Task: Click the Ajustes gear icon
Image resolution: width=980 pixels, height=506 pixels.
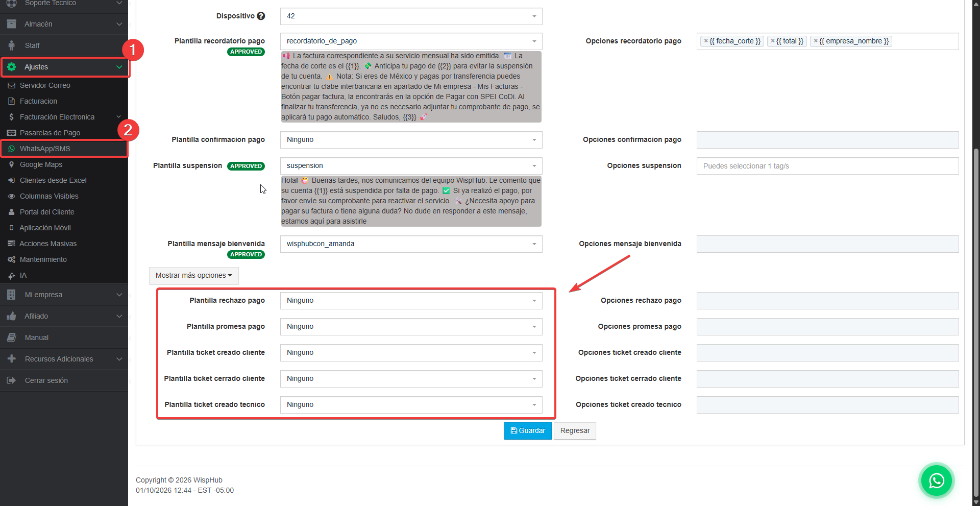Action: click(12, 67)
